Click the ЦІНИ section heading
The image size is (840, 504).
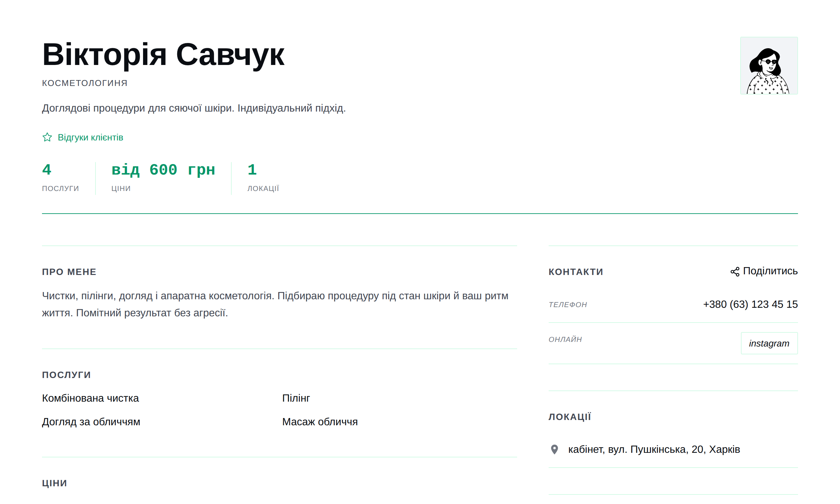pyautogui.click(x=55, y=483)
